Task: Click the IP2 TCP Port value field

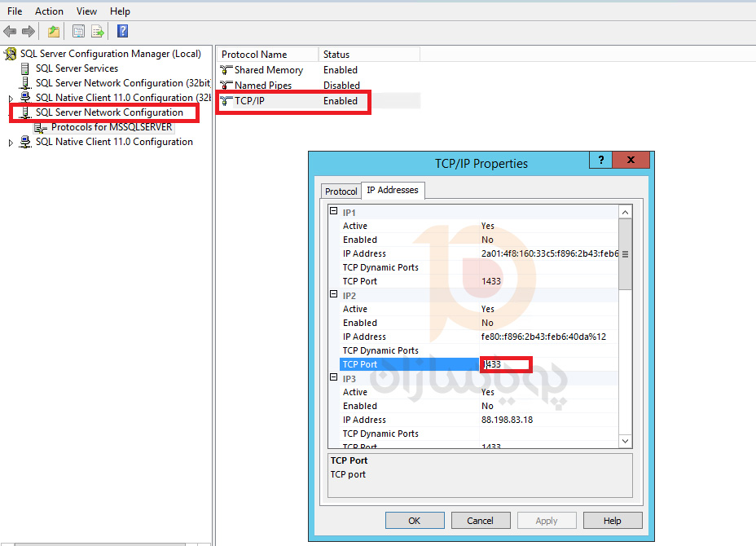Action: click(x=505, y=364)
